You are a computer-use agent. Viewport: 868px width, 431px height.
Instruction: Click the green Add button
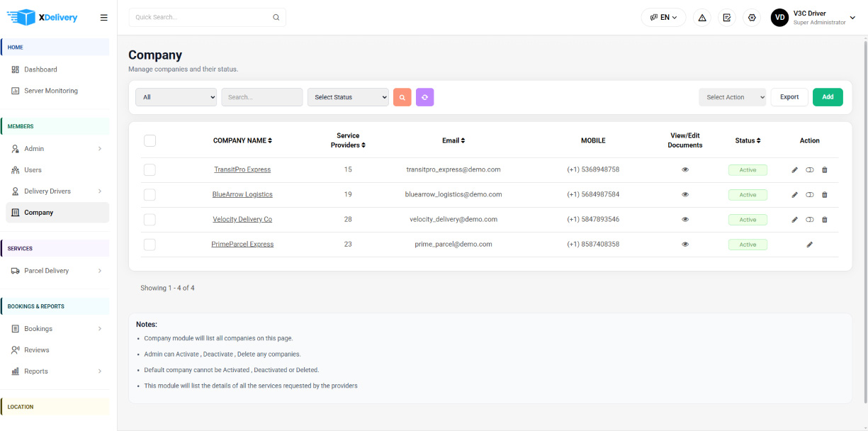[x=828, y=97]
